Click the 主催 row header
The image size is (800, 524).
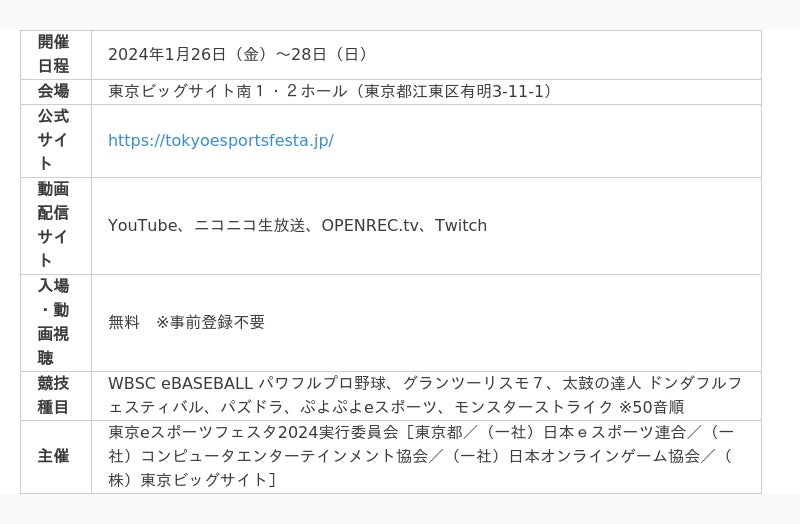(x=54, y=456)
